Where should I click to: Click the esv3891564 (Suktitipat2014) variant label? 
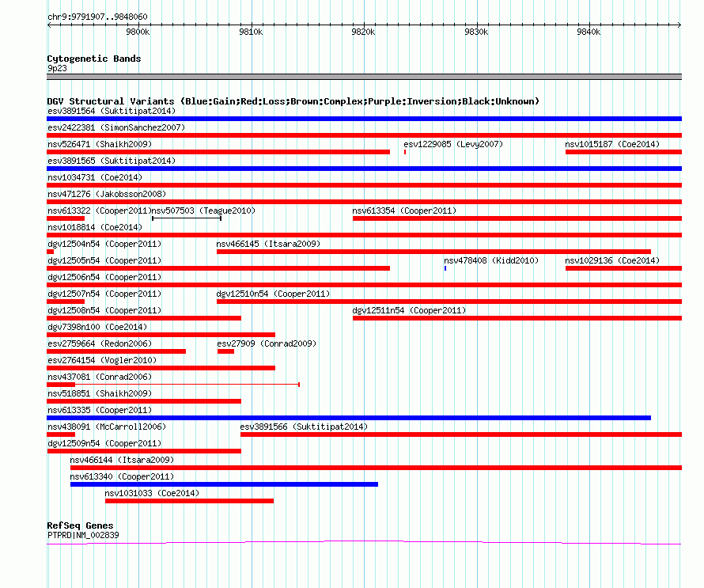tap(112, 111)
